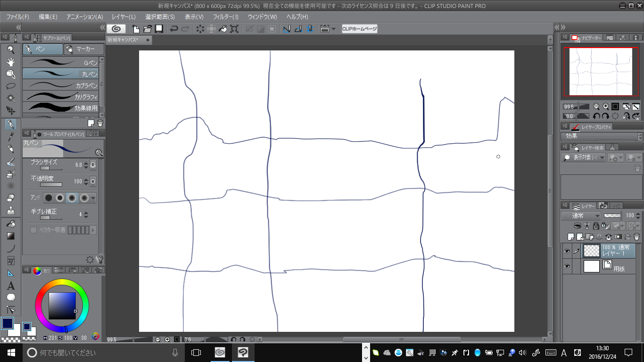The height and width of the screenshot is (362, 644).
Task: Click the Save icon in command bar
Action: tap(159, 29)
